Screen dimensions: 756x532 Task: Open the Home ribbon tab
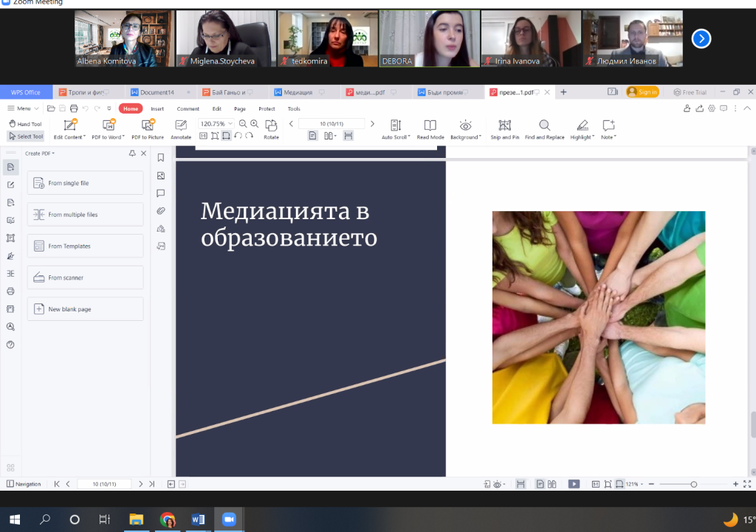[131, 108]
